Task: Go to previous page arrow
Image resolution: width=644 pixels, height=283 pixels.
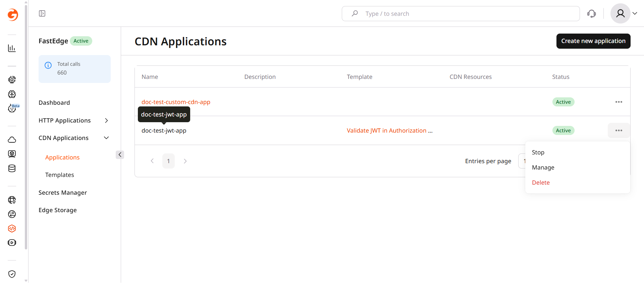Action: [x=152, y=161]
